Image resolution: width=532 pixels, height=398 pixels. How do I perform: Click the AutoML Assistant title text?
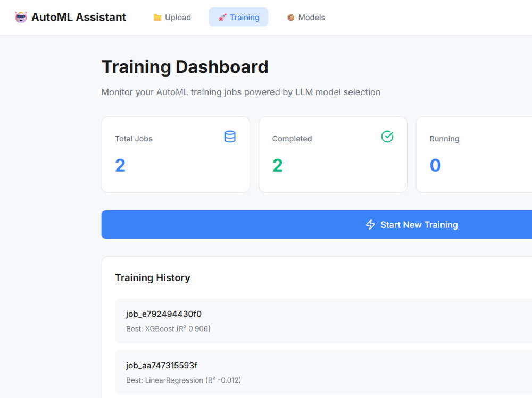(79, 17)
